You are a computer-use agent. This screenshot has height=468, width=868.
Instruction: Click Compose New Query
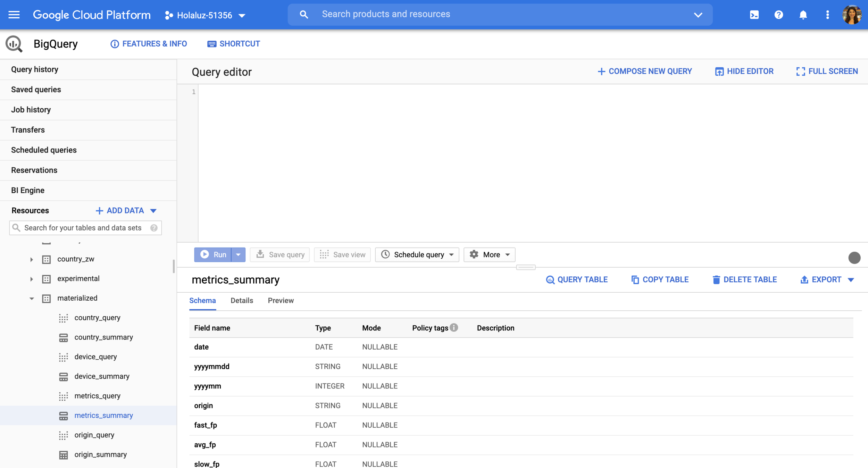[645, 71]
